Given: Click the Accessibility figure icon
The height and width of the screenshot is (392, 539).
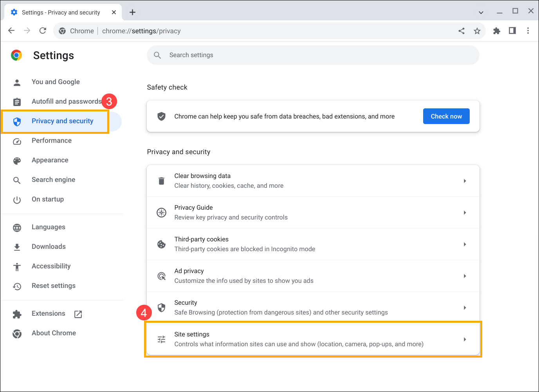Looking at the screenshot, I should [17, 267].
